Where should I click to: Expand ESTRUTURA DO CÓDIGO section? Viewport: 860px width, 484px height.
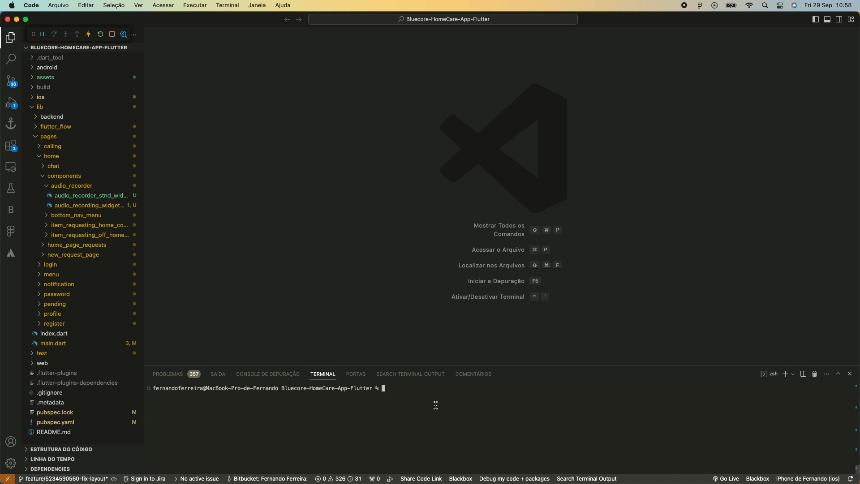coord(61,449)
